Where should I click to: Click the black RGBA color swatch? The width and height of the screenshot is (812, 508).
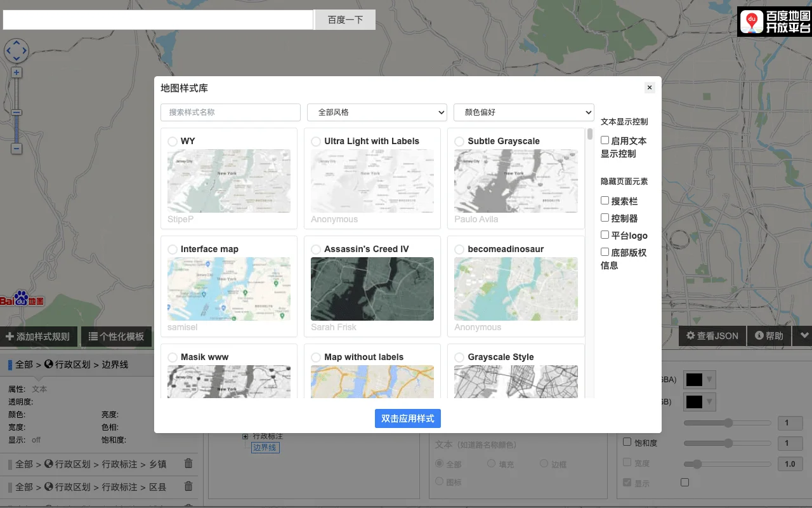[x=695, y=379]
